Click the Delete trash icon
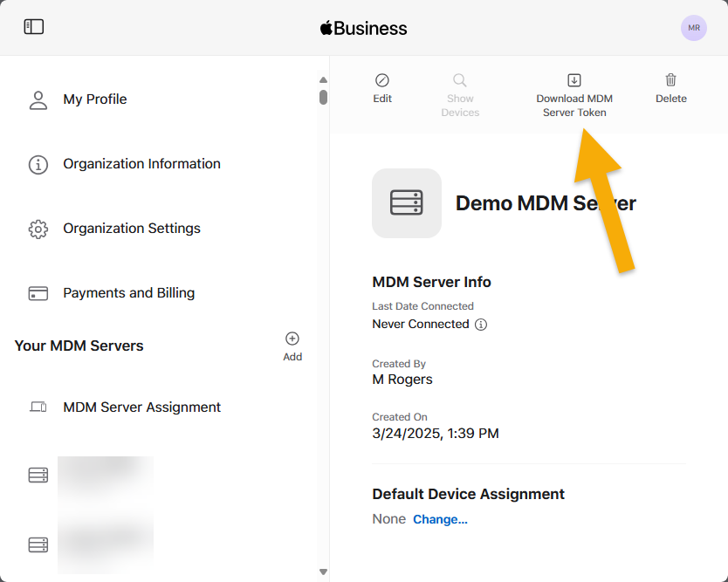 670,81
